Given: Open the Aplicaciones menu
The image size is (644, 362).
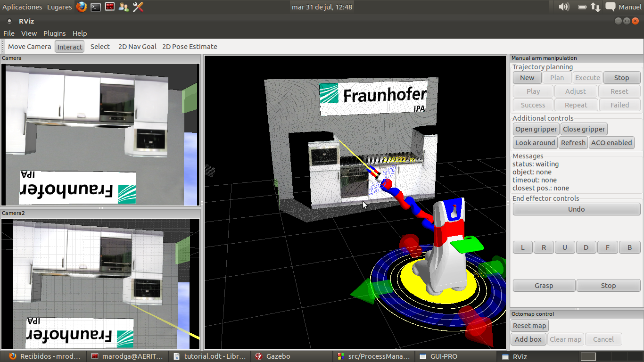Looking at the screenshot, I should pos(22,7).
